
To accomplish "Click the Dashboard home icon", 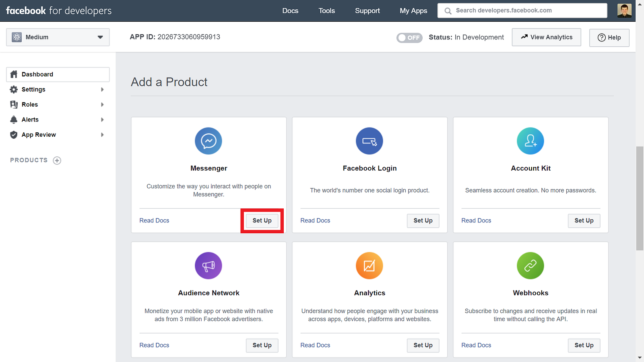I will click(x=14, y=74).
